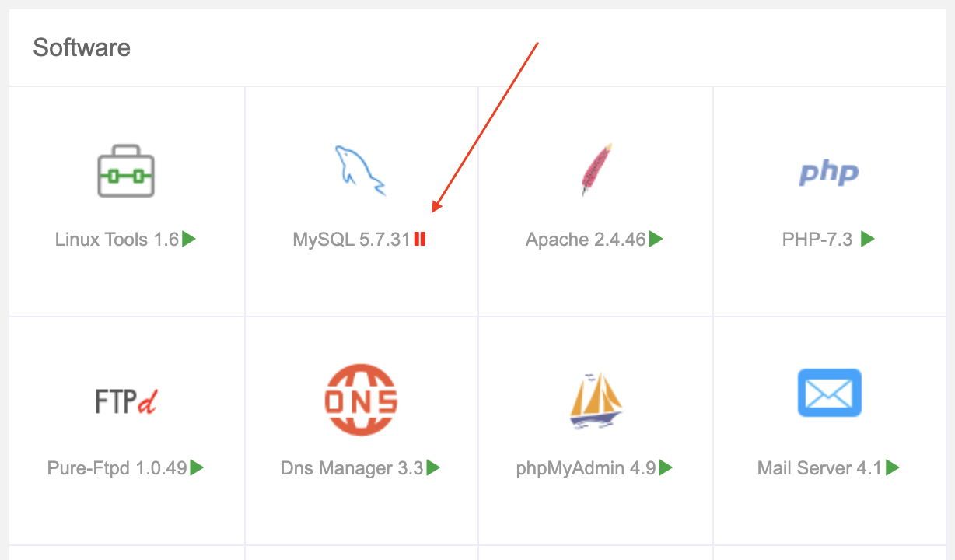Toggle the green running arrow beside Apache 2.4.46
The width and height of the screenshot is (955, 560).
656,239
